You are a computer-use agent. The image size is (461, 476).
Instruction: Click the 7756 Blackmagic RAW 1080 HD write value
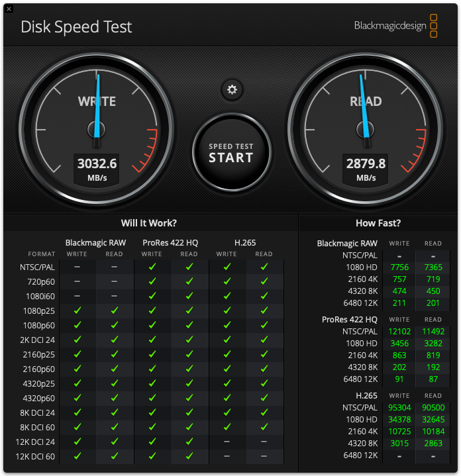[399, 267]
